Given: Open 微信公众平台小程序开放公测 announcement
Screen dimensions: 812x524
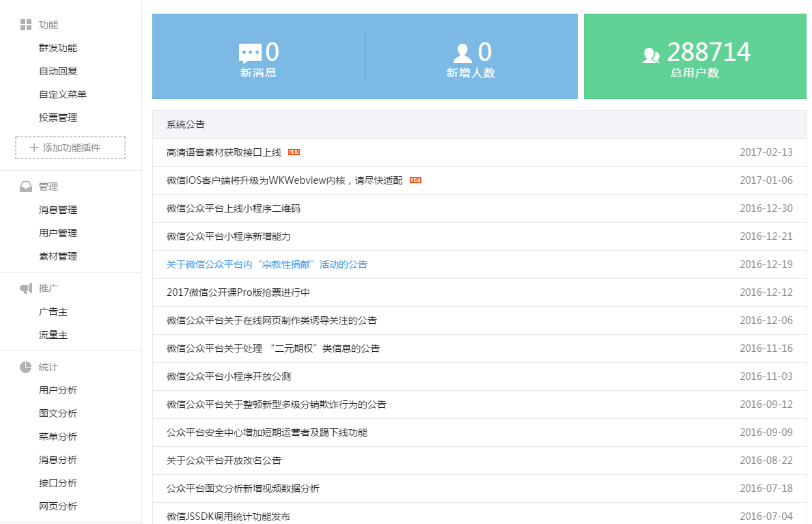Looking at the screenshot, I should coord(229,376).
